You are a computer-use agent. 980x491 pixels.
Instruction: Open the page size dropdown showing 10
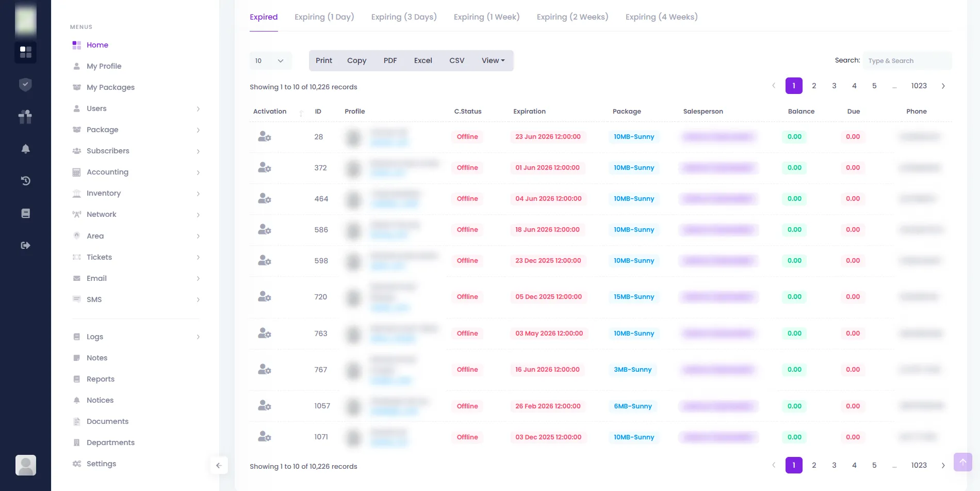pyautogui.click(x=270, y=61)
